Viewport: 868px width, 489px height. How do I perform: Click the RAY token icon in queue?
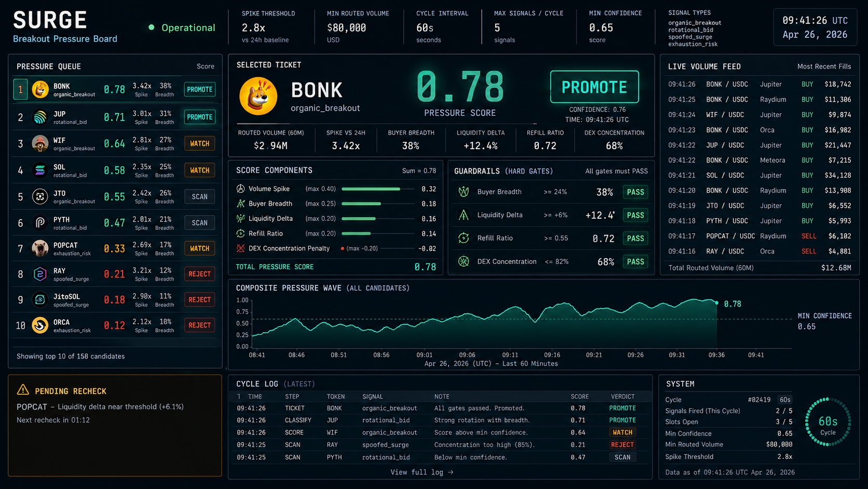click(40, 274)
